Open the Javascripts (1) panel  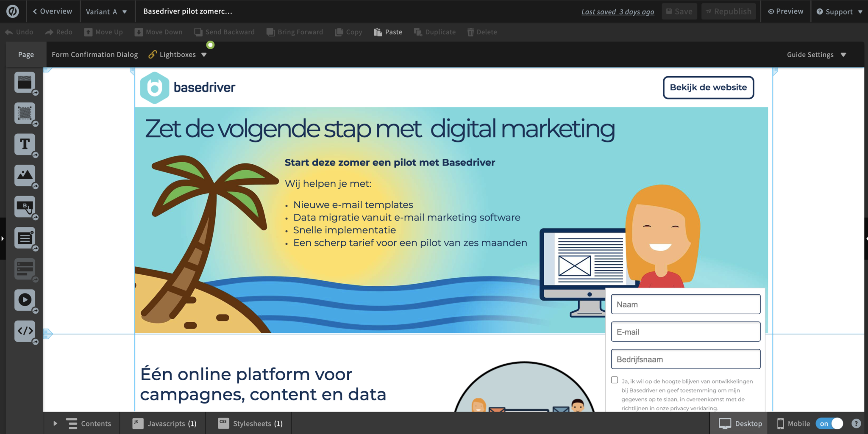pyautogui.click(x=164, y=423)
